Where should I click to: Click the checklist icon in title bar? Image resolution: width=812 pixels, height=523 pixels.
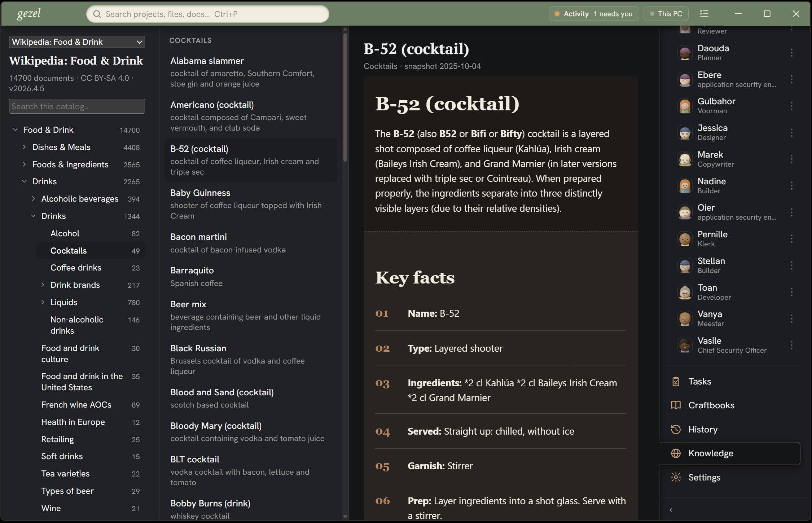704,14
